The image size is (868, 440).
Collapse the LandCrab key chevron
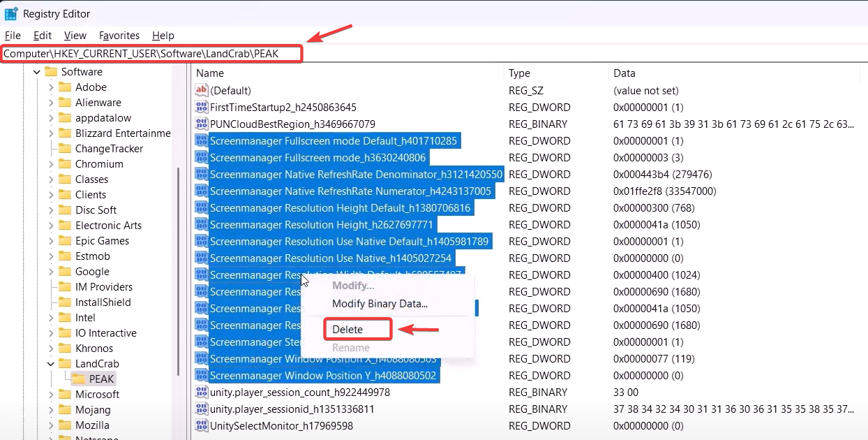51,364
